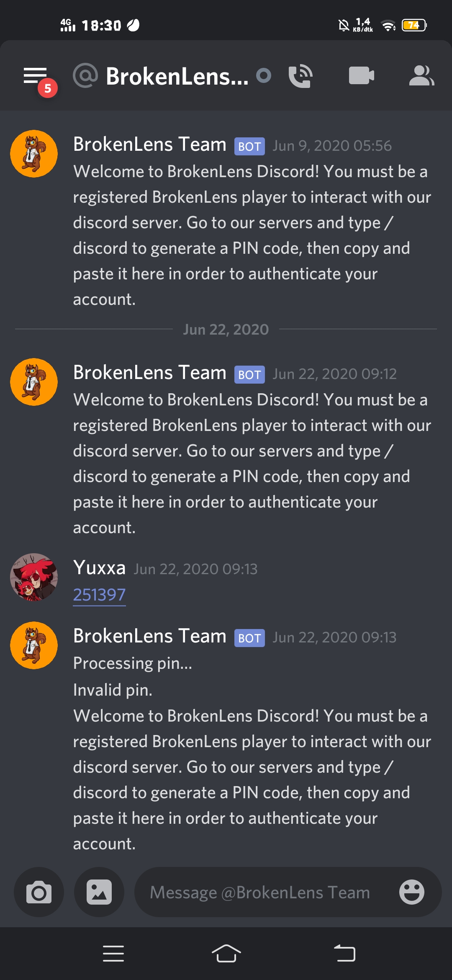Tap the @ symbol in the header
Viewport: 452px width, 980px height.
pyautogui.click(x=85, y=76)
